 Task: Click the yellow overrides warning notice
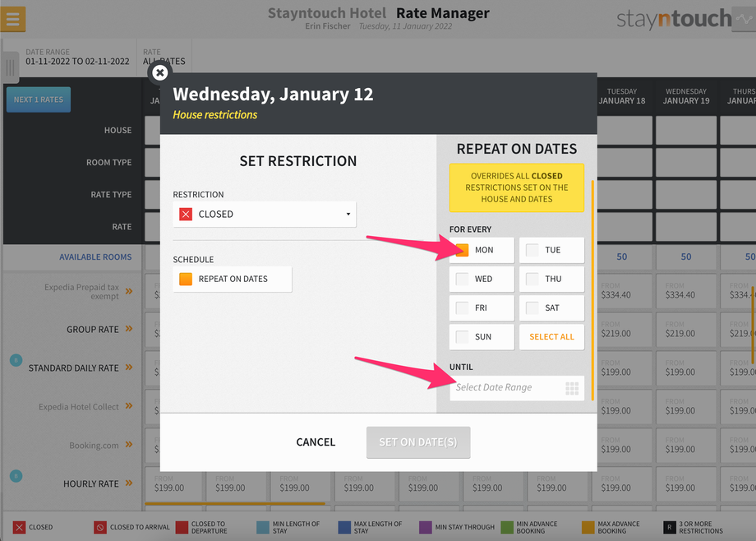(516, 187)
